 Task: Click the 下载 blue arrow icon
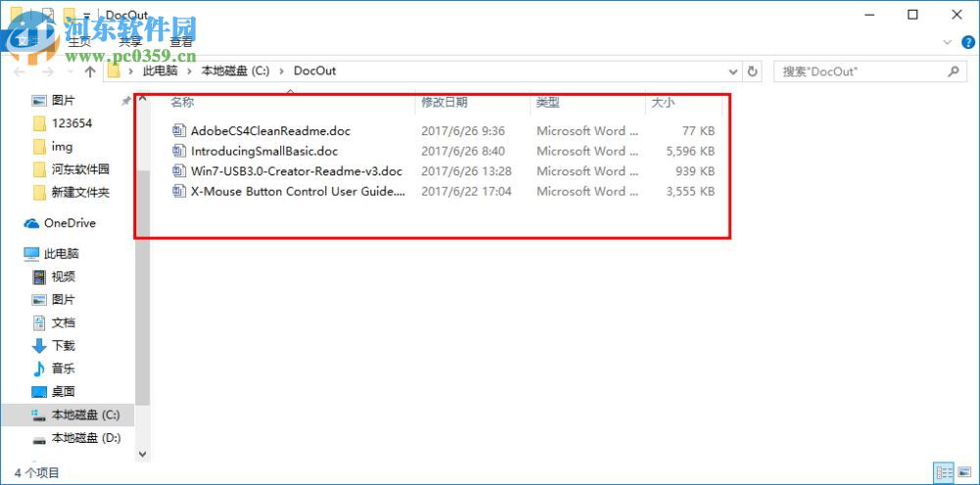39,346
